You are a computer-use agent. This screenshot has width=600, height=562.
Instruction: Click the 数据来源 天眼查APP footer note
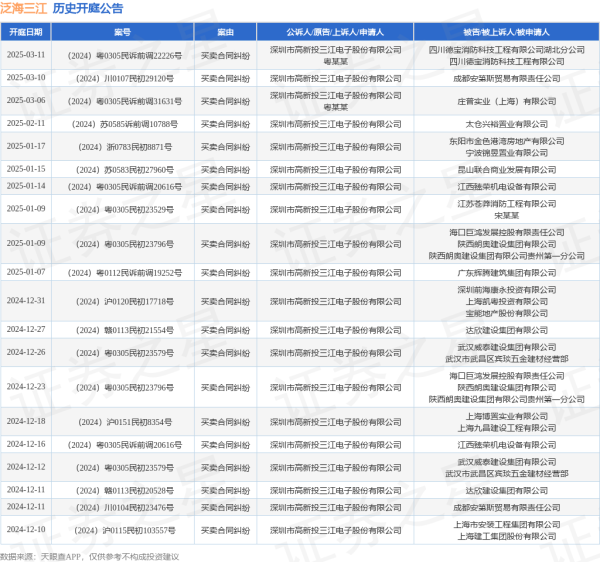[90, 557]
